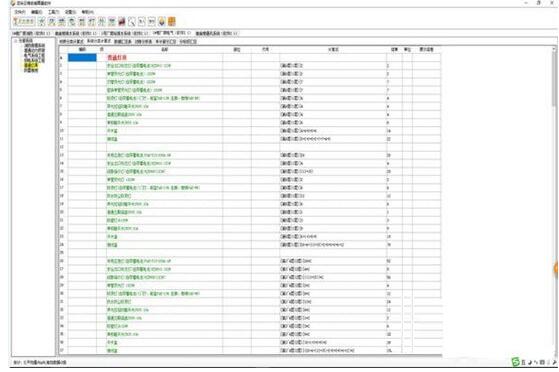This screenshot has width=559, height=372.
Task: Select the tree item below the yellow highlighted one
Action: coord(31,71)
